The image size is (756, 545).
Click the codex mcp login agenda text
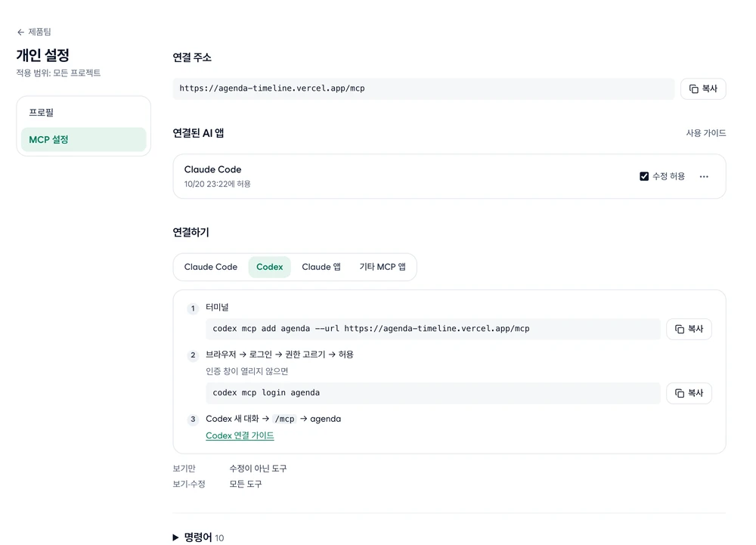[266, 393]
